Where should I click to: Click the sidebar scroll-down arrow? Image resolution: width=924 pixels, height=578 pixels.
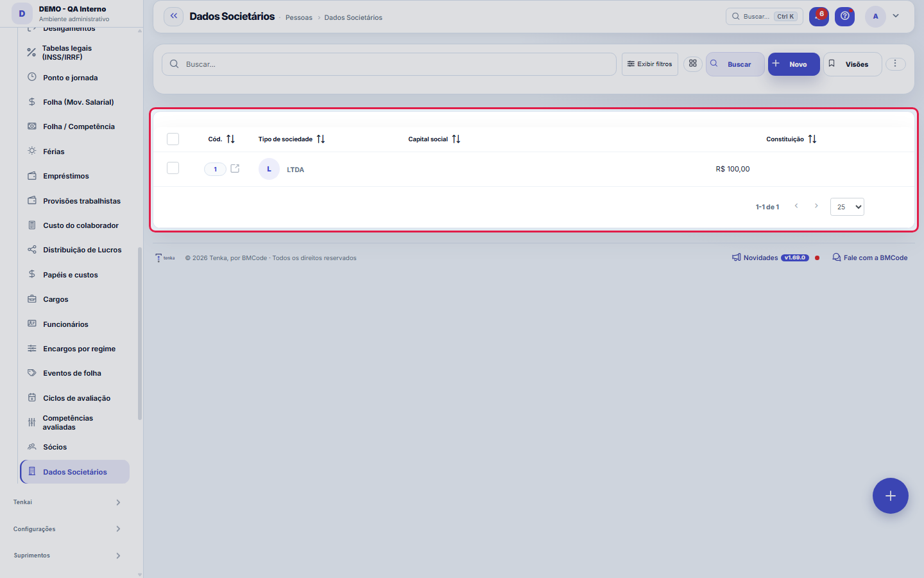140,574
